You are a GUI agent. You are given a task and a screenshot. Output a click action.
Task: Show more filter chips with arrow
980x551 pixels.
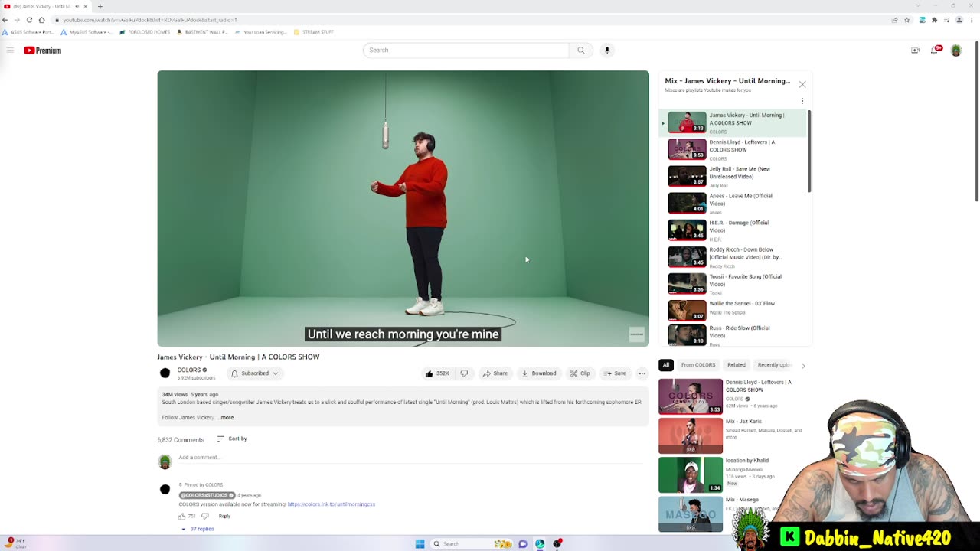803,366
